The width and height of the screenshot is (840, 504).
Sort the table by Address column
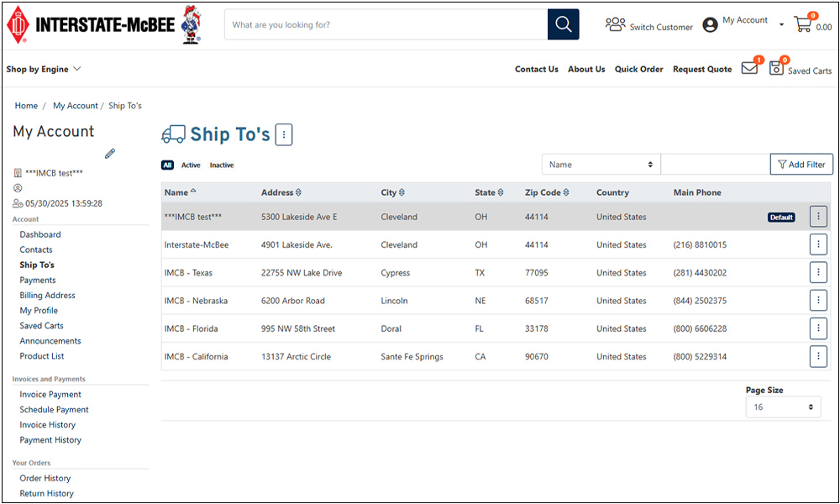[x=281, y=192]
